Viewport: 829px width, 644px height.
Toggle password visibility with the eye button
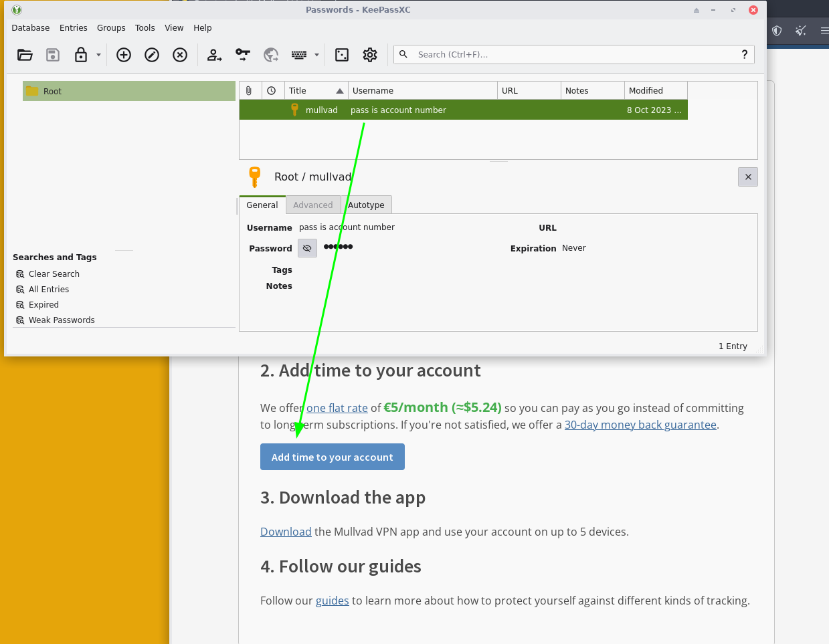coord(307,248)
